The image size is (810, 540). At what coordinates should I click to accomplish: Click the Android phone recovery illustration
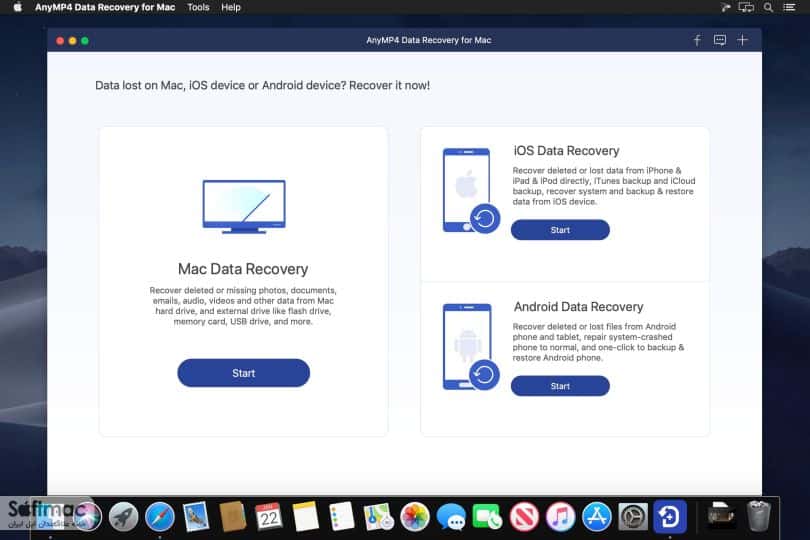[x=471, y=347]
